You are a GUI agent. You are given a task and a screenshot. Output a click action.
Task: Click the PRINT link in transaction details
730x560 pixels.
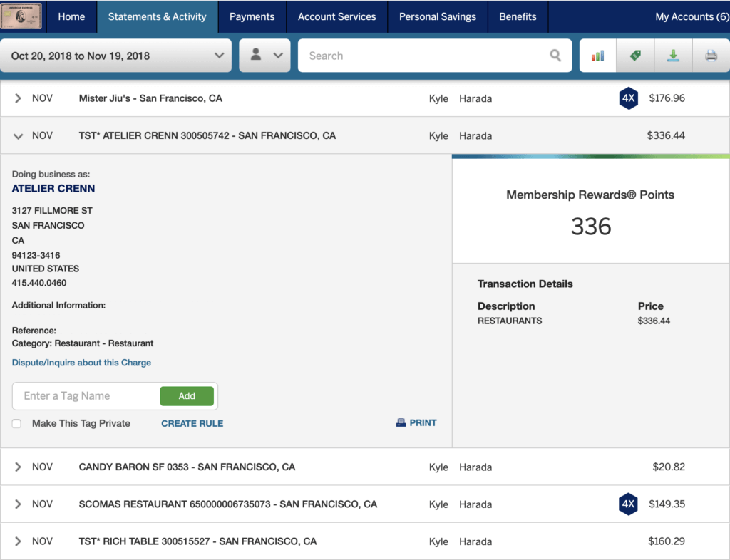(423, 422)
